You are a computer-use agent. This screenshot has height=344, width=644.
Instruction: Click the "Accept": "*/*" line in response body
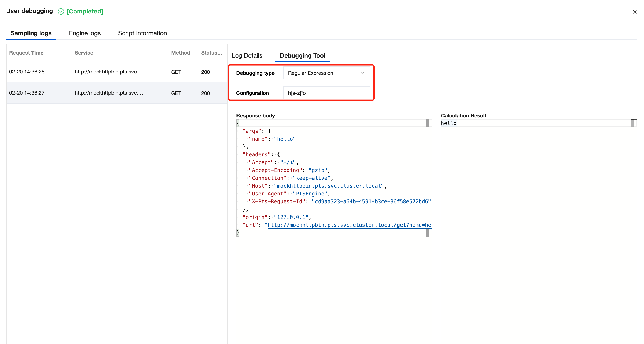tap(273, 162)
